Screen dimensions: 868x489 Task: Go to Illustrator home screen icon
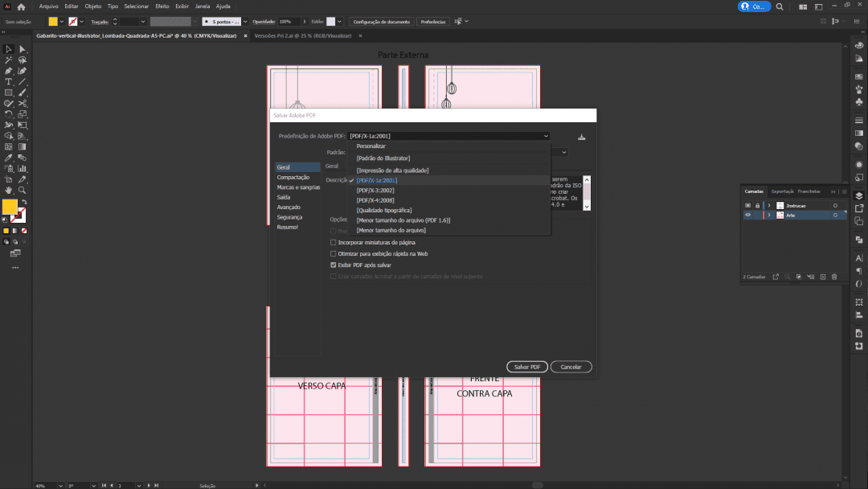click(x=22, y=6)
